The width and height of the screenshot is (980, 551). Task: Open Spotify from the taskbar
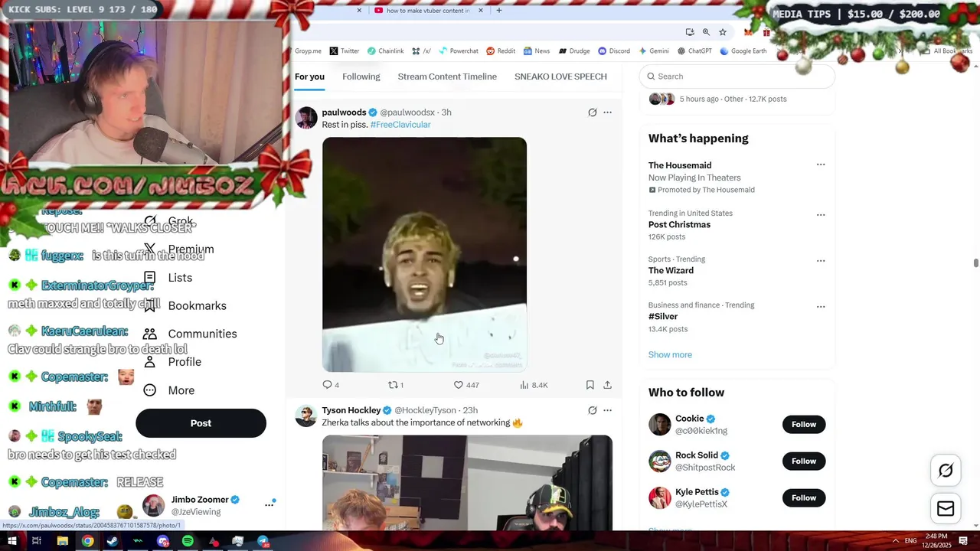[188, 541]
